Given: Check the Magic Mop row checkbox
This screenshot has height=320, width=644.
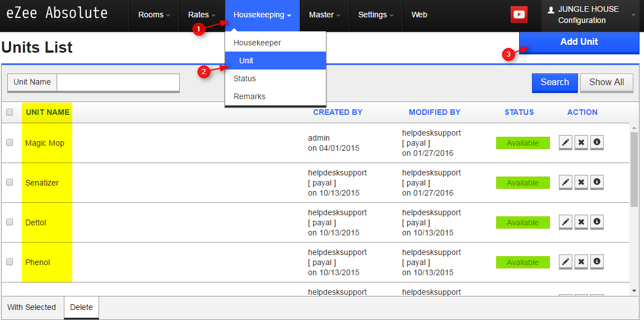Looking at the screenshot, I should (10, 142).
